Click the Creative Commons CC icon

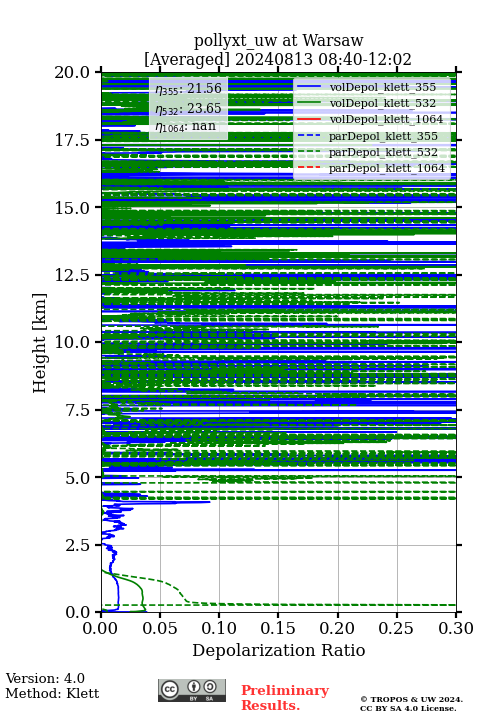[169, 689]
